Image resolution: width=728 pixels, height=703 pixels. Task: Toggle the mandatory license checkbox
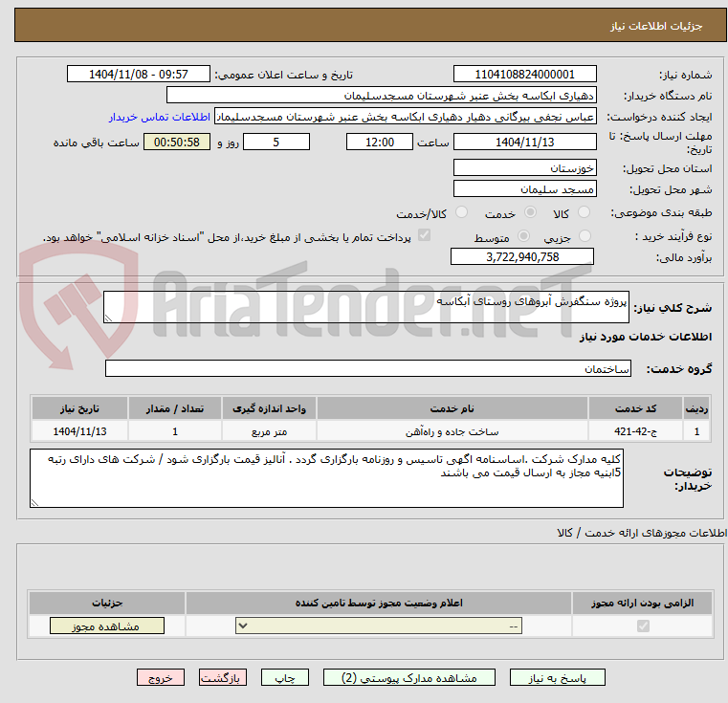643,626
